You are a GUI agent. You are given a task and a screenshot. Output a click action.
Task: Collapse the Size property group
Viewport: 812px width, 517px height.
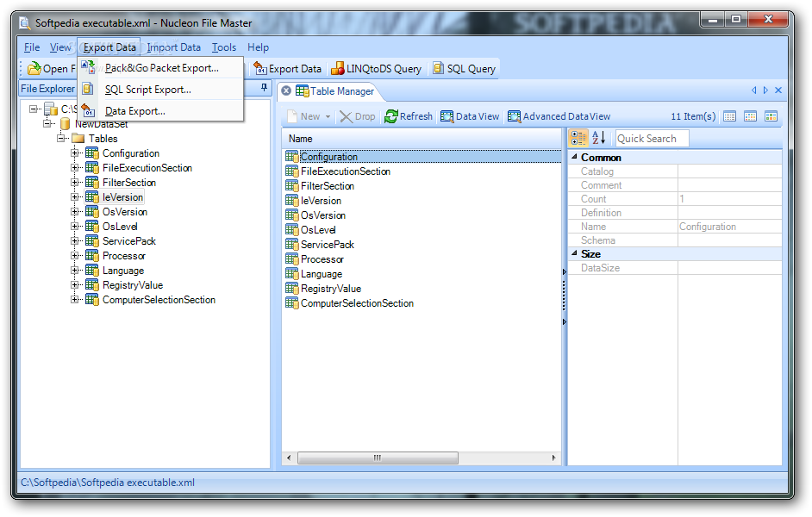point(574,253)
